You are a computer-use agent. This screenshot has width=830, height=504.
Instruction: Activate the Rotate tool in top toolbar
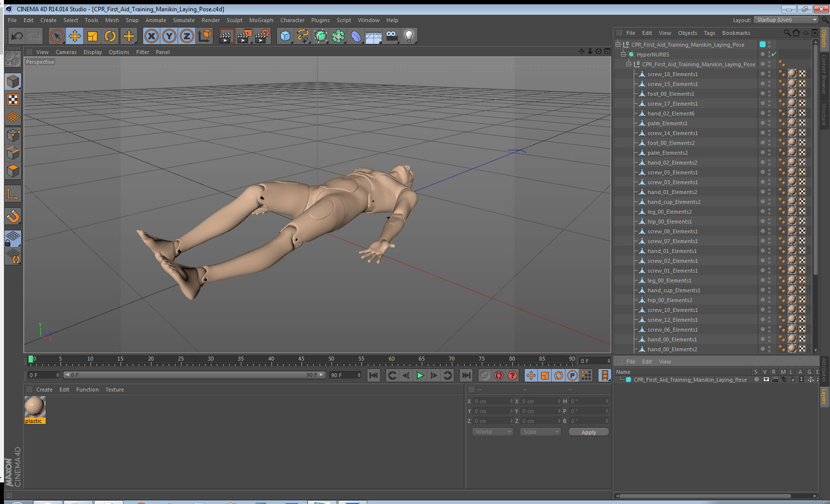pyautogui.click(x=110, y=36)
